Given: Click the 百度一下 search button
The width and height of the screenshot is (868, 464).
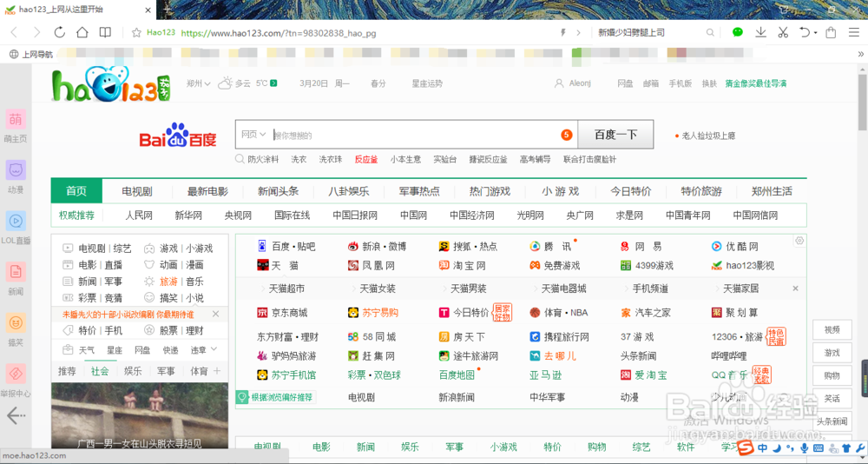Looking at the screenshot, I should [x=615, y=134].
